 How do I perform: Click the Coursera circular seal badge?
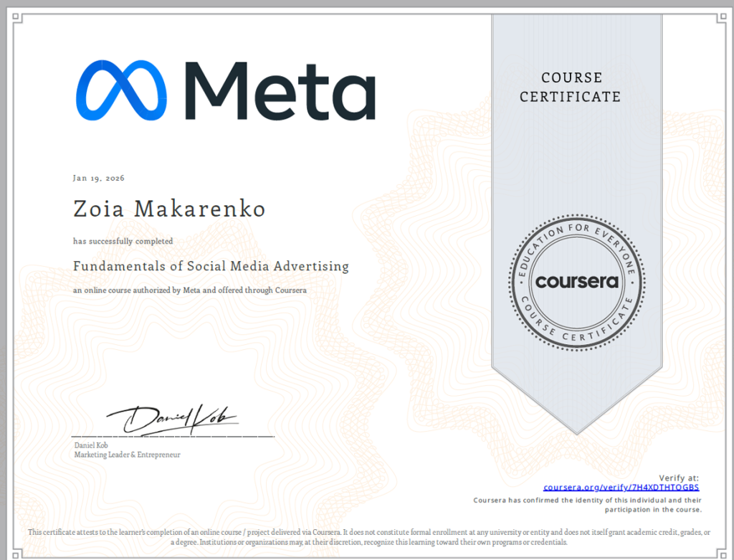click(576, 281)
